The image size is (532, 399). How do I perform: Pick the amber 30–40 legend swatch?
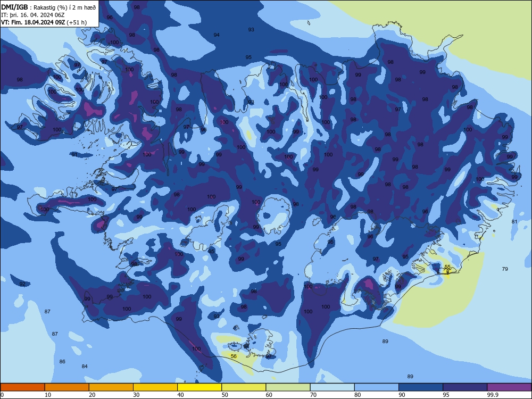155,387
